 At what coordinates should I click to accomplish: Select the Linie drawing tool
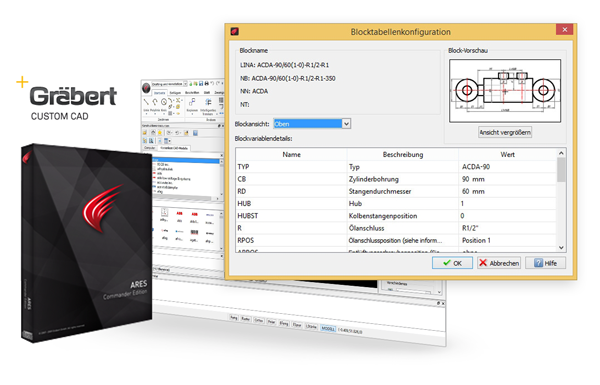pyautogui.click(x=146, y=105)
